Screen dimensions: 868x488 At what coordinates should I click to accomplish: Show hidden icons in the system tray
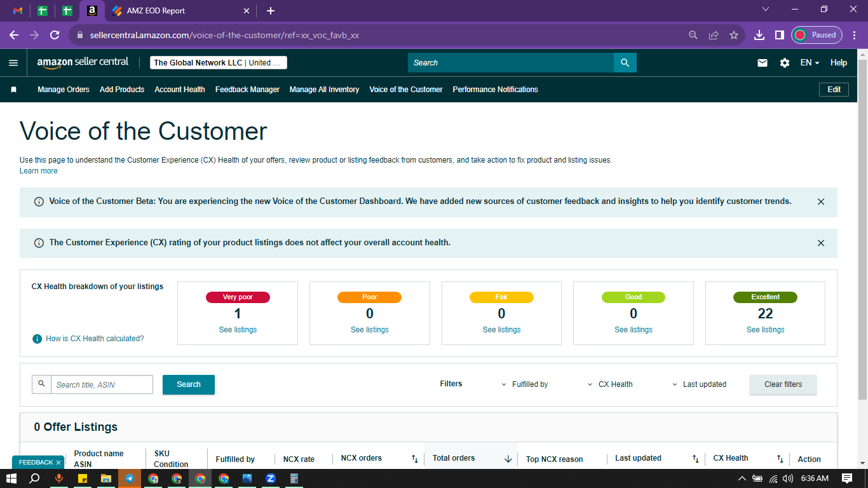pos(742,478)
